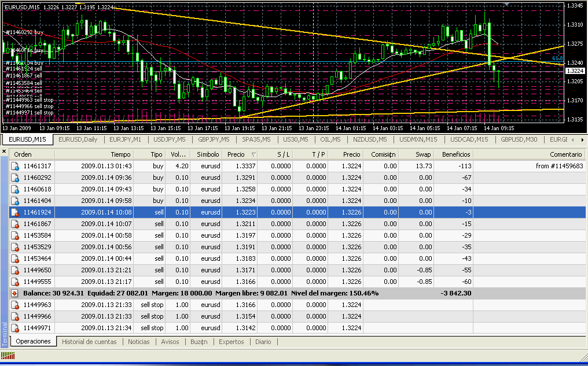588x366 pixels.
Task: Open the Expertos terminal tab
Action: click(x=231, y=342)
